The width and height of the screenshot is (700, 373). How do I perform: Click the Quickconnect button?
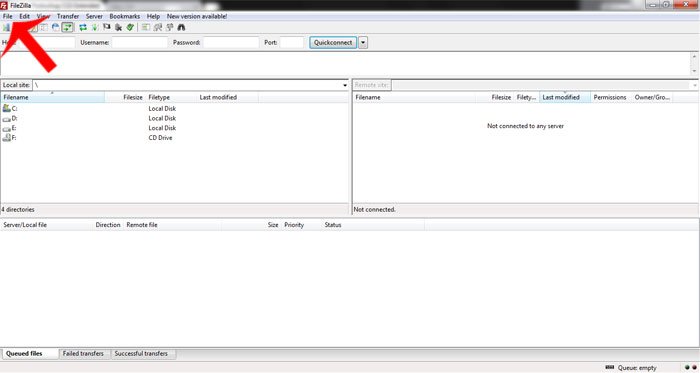pyautogui.click(x=333, y=42)
